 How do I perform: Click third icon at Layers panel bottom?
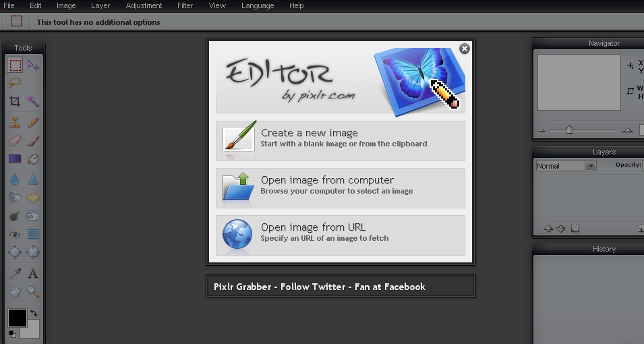pyautogui.click(x=575, y=228)
